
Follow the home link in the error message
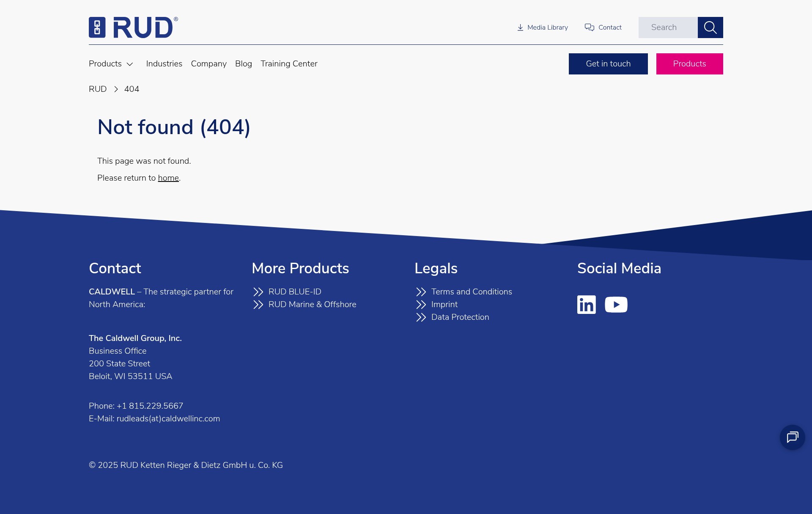tap(168, 178)
